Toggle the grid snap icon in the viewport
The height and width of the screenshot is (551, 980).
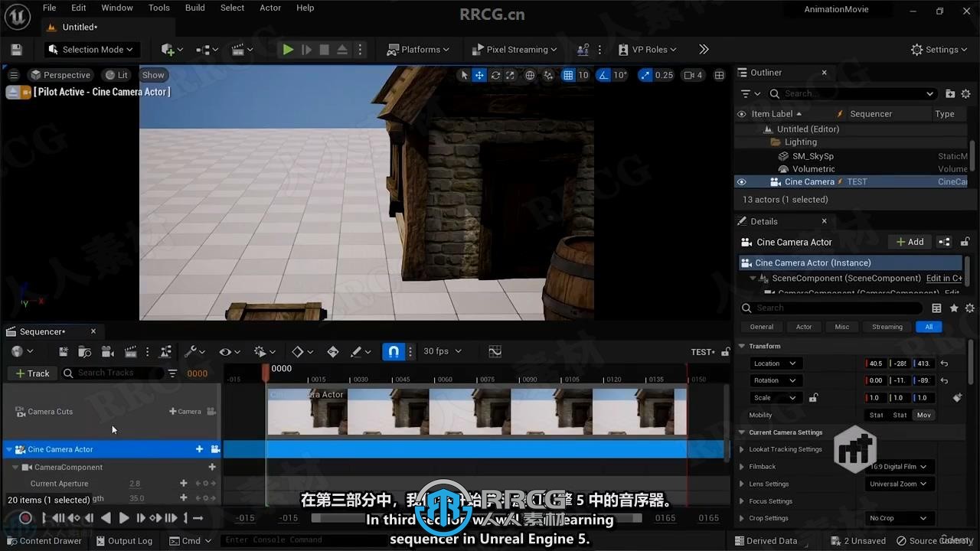[568, 75]
